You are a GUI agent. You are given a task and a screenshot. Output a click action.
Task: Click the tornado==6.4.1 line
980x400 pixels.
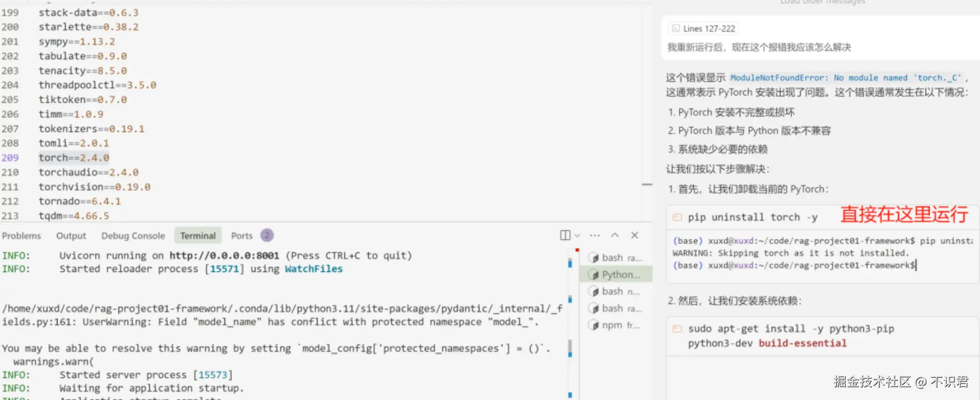(79, 201)
